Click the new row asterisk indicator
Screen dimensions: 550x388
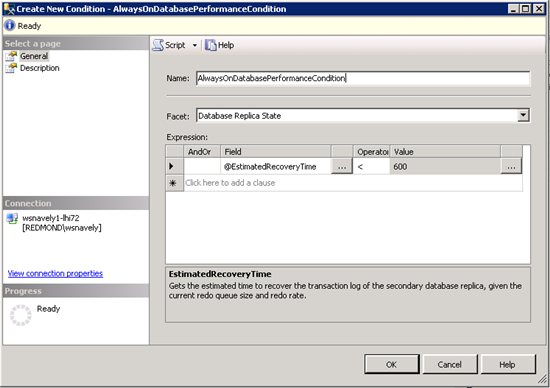[x=174, y=183]
